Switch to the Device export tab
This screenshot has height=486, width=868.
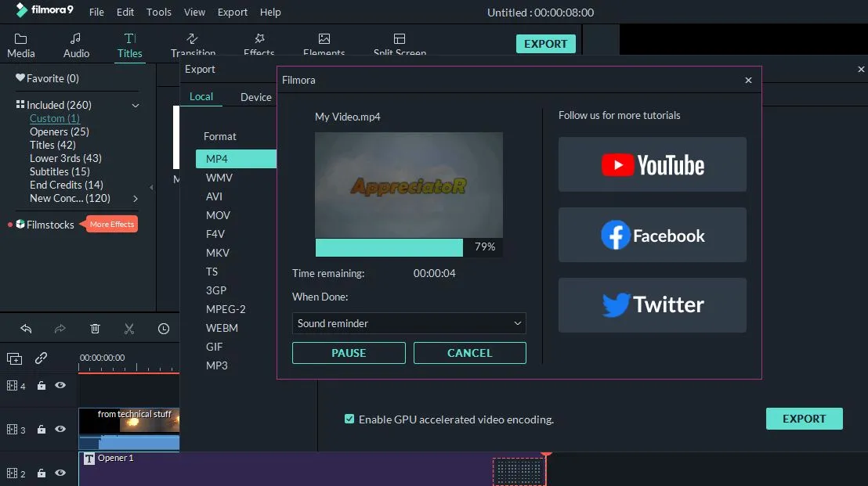(255, 97)
